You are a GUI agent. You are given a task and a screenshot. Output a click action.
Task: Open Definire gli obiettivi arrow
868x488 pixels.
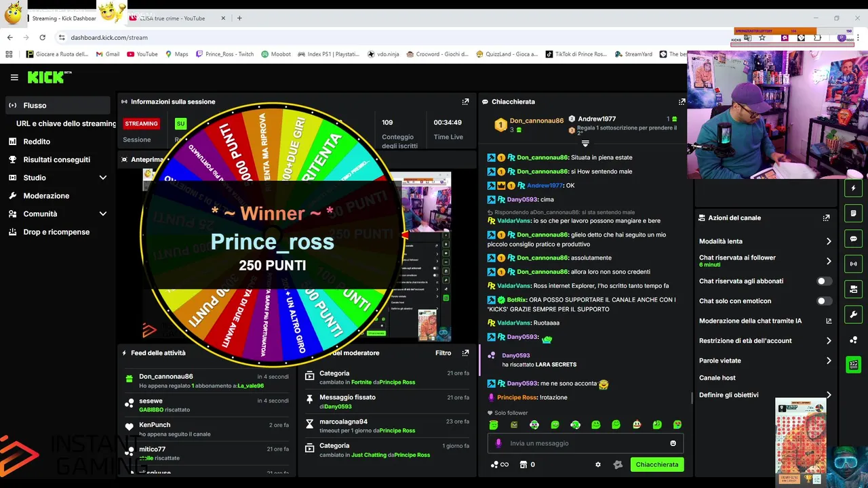click(829, 395)
